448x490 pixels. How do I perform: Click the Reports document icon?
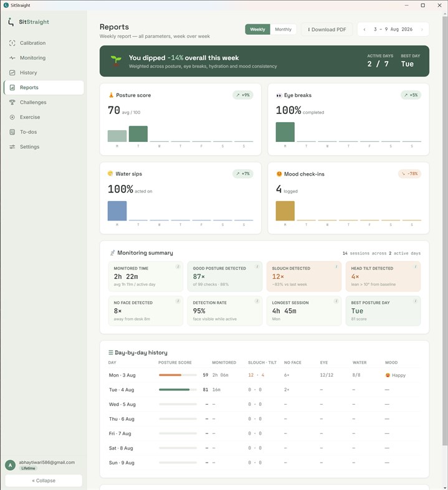12,88
